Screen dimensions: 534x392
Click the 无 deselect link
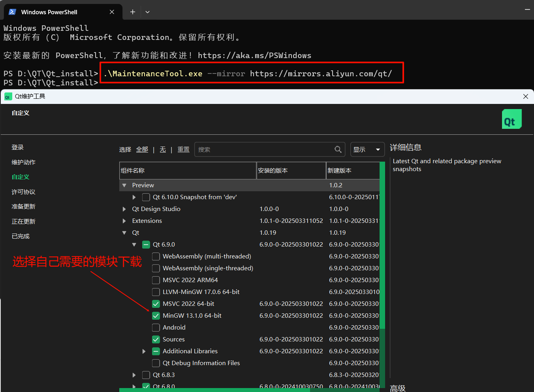click(163, 149)
